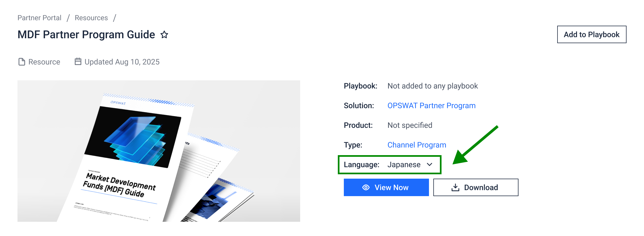
Task: Favorite the guide with the star icon
Action: (x=164, y=35)
